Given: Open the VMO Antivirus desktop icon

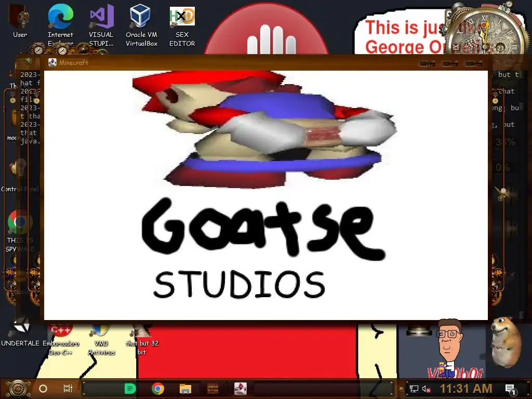Looking at the screenshot, I should click(101, 339).
